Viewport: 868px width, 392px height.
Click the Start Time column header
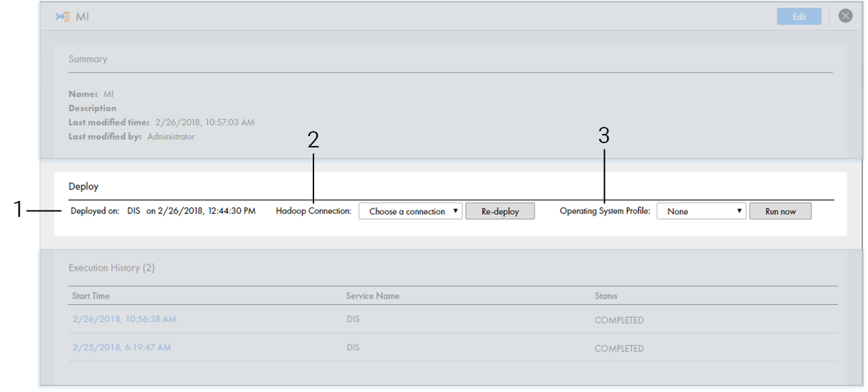pos(91,296)
